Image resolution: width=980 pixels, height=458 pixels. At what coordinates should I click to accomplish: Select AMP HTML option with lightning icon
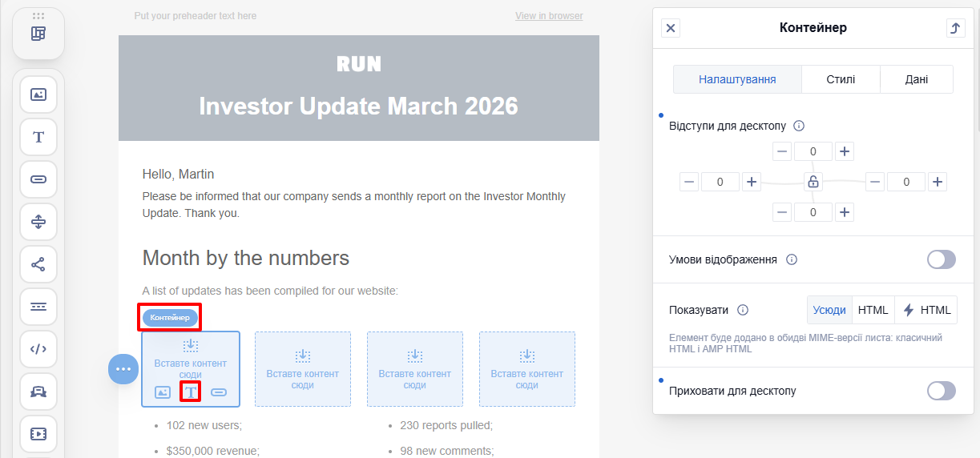926,310
